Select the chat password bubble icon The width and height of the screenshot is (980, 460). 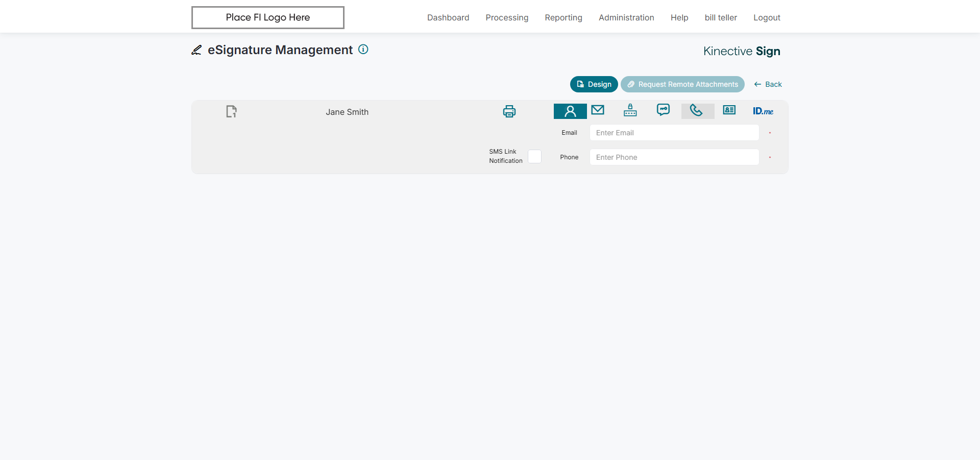663,110
